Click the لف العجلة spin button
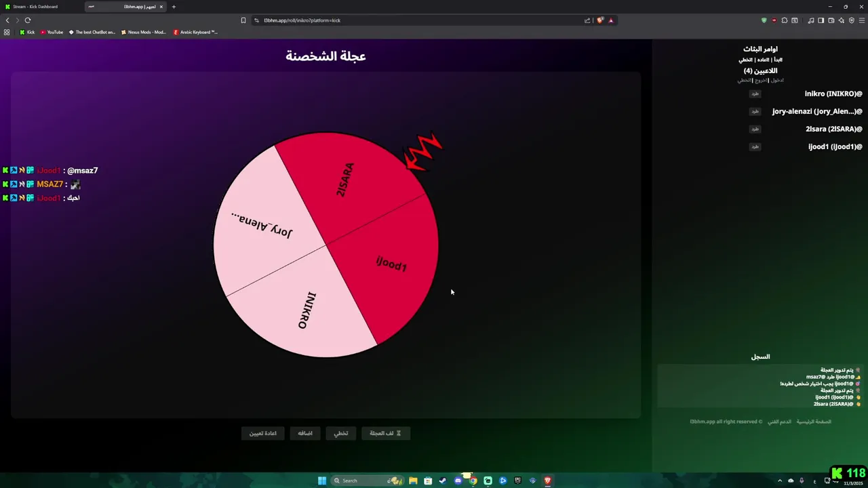868x488 pixels. [385, 433]
